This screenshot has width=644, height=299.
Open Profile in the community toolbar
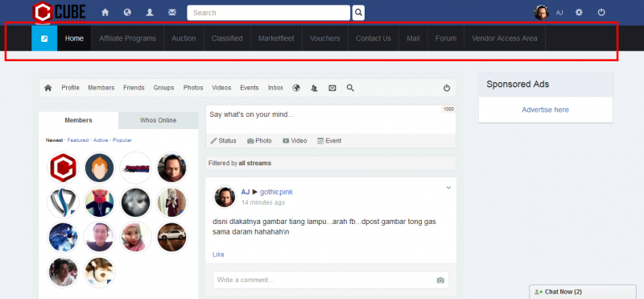click(70, 88)
